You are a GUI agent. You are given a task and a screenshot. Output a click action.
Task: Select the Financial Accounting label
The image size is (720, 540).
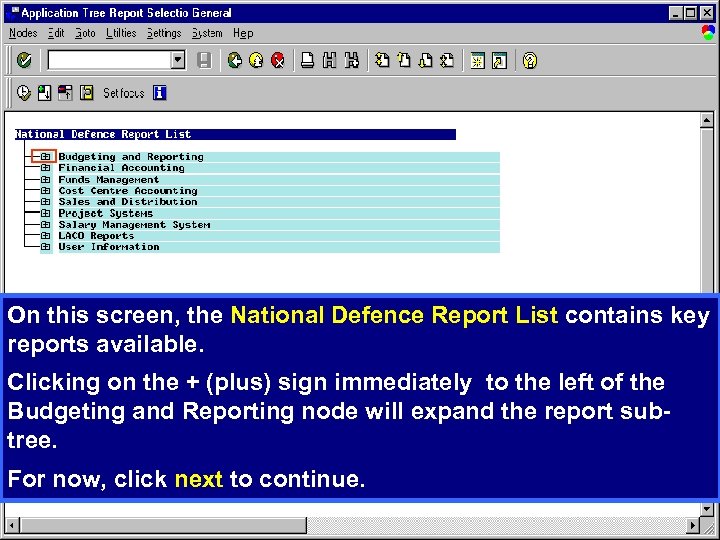coord(121,168)
